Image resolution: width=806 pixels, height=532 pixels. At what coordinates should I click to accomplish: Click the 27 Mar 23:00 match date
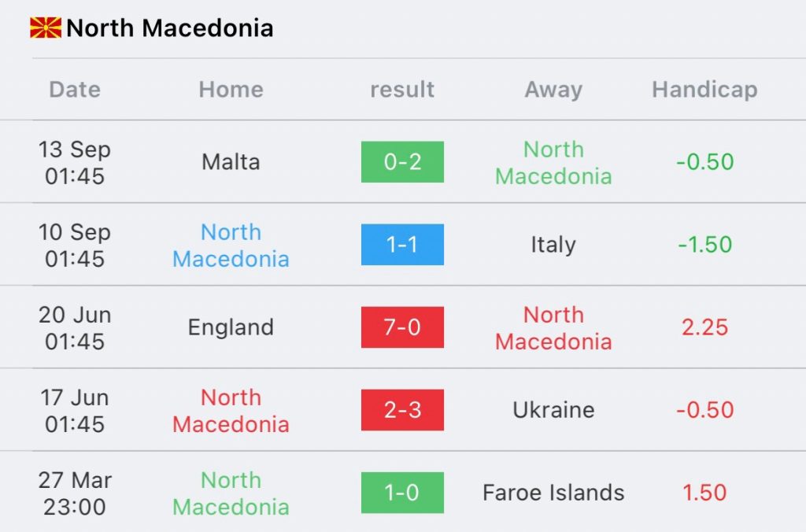75,493
